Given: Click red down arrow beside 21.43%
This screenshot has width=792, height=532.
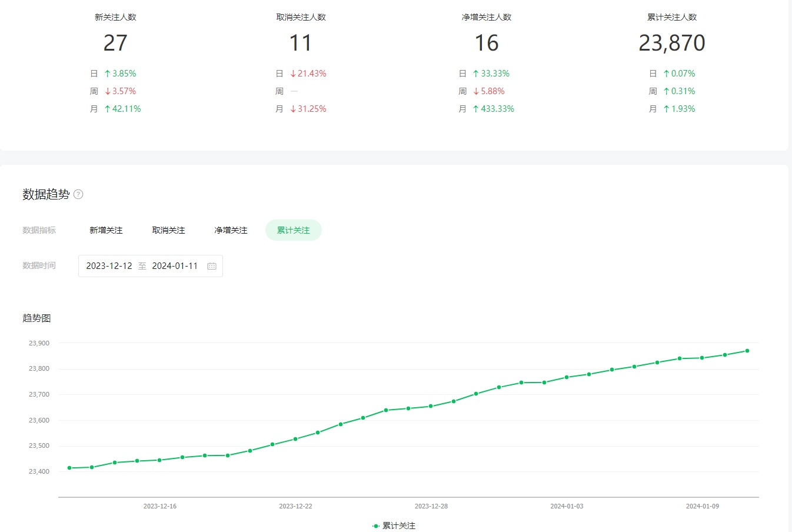Looking at the screenshot, I should tap(293, 74).
